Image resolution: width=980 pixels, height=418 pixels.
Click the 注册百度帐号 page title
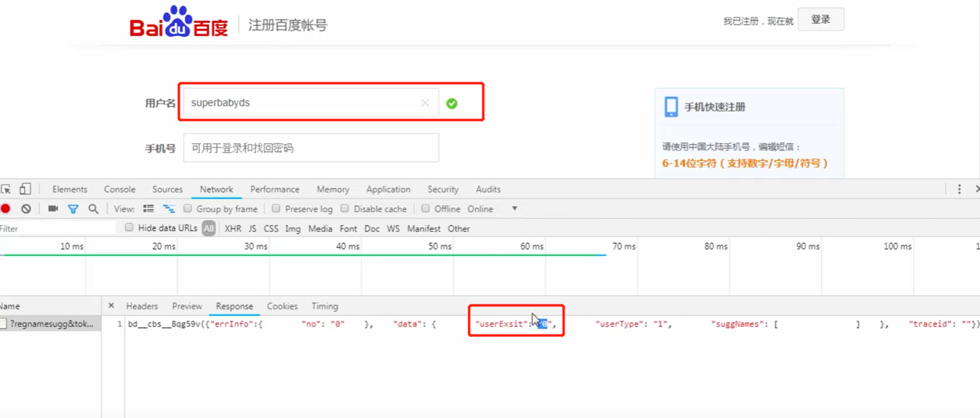[287, 25]
